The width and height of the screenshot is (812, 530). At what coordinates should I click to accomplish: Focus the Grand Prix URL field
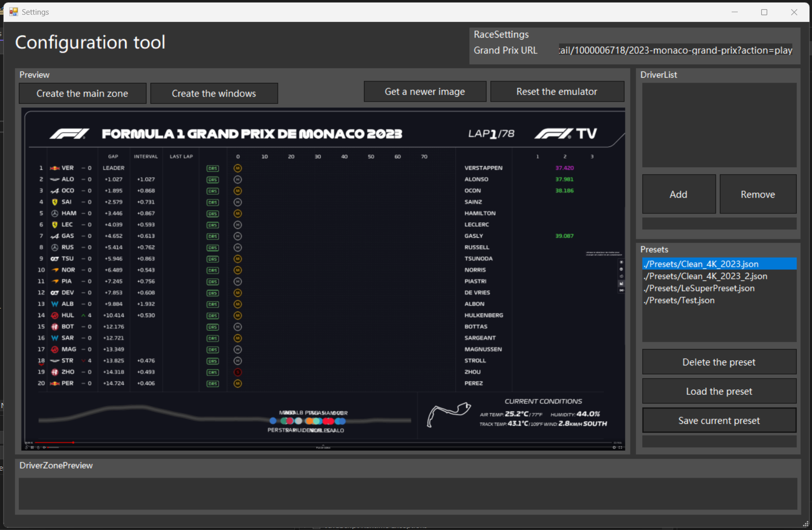(x=675, y=50)
